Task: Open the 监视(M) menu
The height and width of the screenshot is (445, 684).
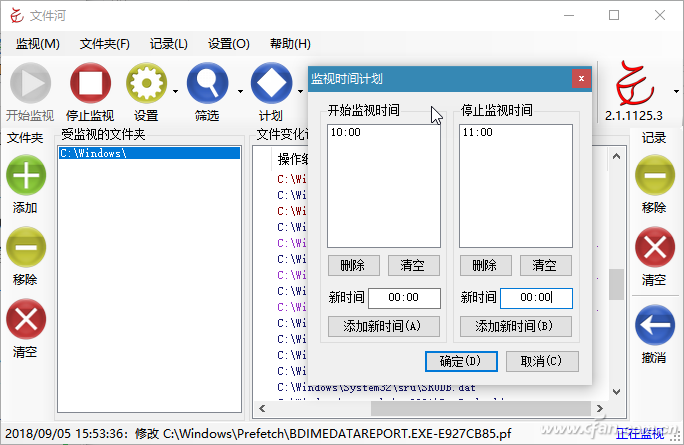Action: coord(38,44)
